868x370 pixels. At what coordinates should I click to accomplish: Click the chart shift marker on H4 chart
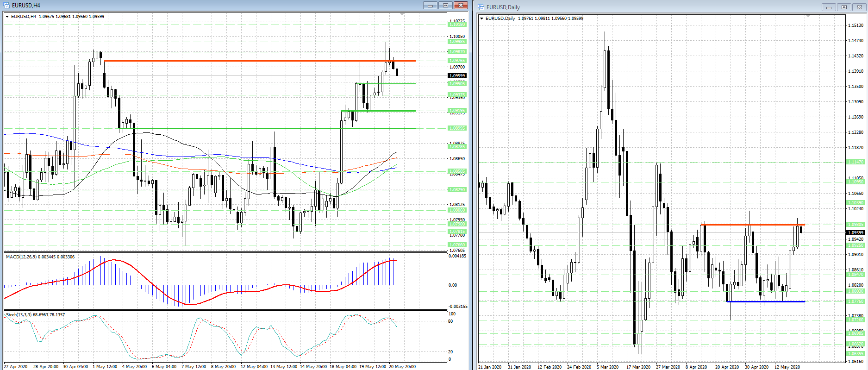402,14
